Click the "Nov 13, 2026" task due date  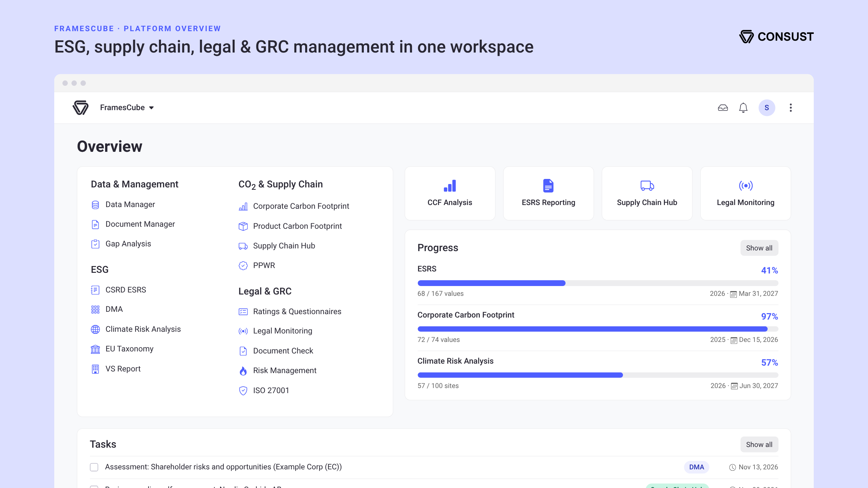[x=758, y=467]
